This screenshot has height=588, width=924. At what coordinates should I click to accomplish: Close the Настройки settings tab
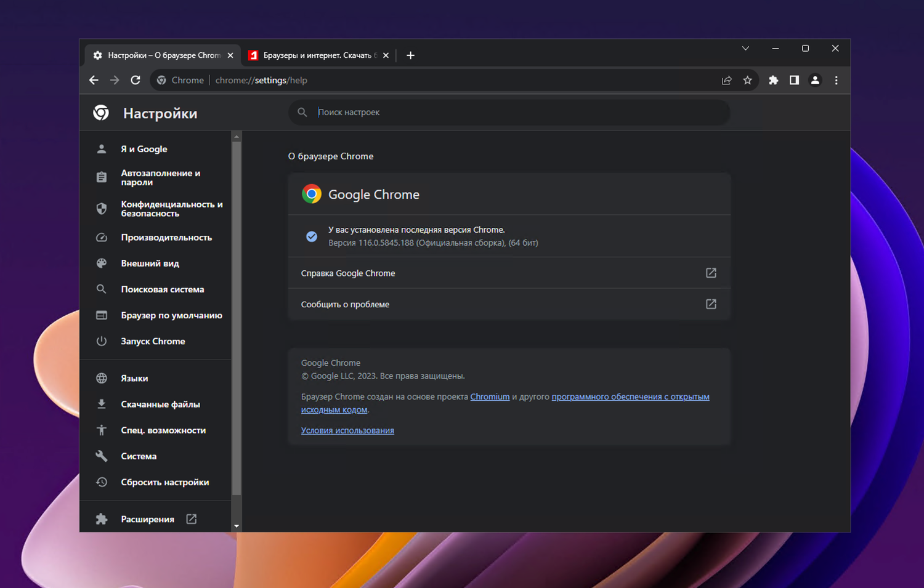pyautogui.click(x=230, y=55)
